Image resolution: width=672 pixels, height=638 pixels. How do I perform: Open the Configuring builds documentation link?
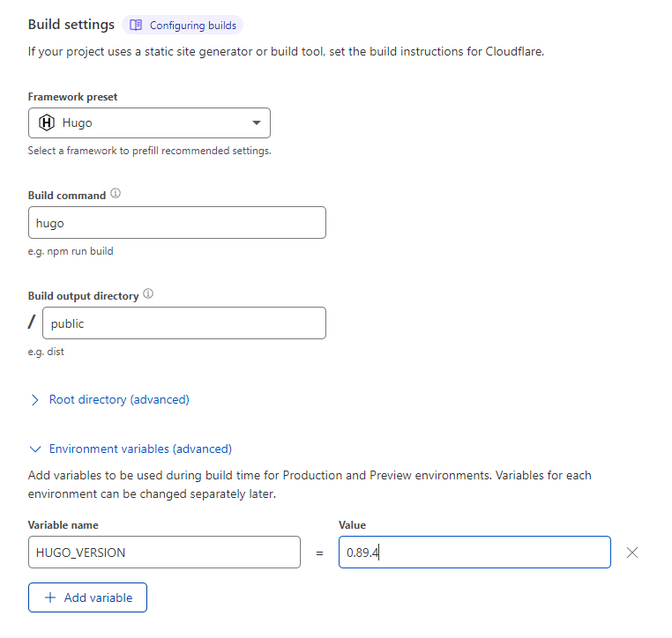(x=192, y=26)
